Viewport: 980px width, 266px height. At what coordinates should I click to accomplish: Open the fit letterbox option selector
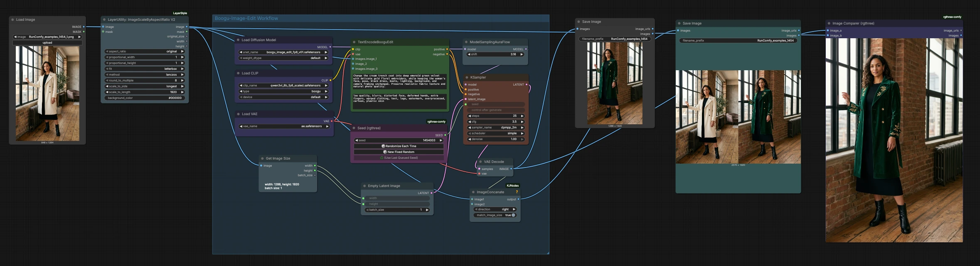coord(145,69)
